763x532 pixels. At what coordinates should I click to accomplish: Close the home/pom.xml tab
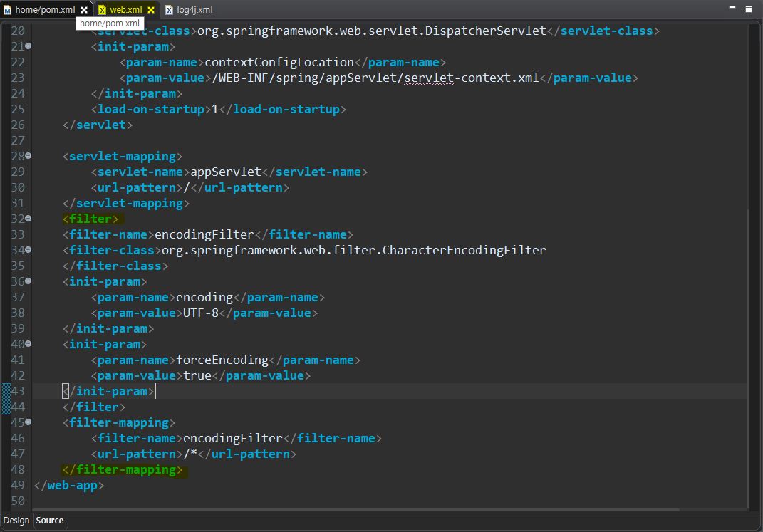83,10
